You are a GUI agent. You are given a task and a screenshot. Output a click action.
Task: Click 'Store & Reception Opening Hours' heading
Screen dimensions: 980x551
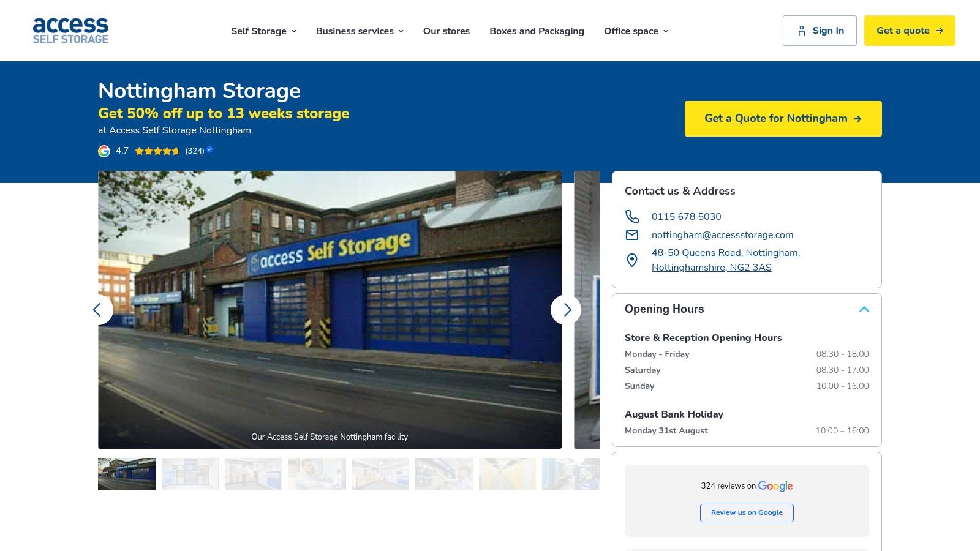point(703,338)
